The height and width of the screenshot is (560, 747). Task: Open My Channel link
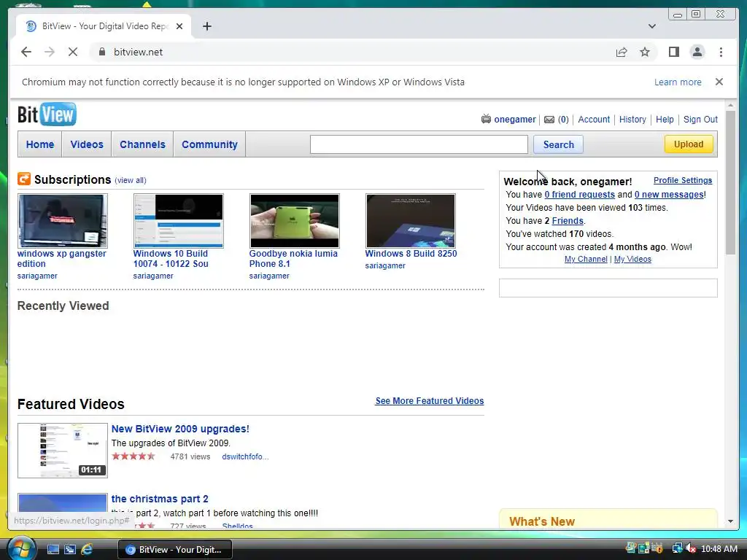click(586, 259)
